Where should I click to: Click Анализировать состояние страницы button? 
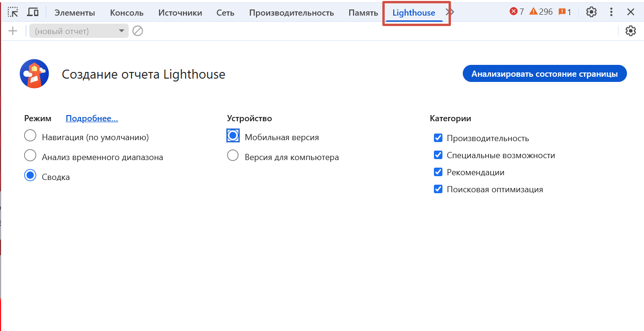(x=544, y=74)
